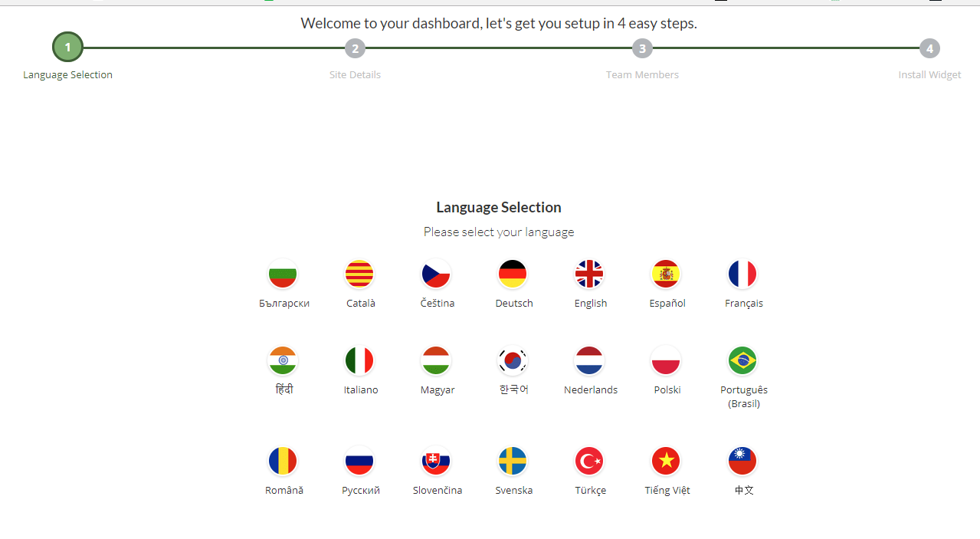Image resolution: width=980 pixels, height=539 pixels.
Task: Click the Español text label
Action: pos(667,304)
